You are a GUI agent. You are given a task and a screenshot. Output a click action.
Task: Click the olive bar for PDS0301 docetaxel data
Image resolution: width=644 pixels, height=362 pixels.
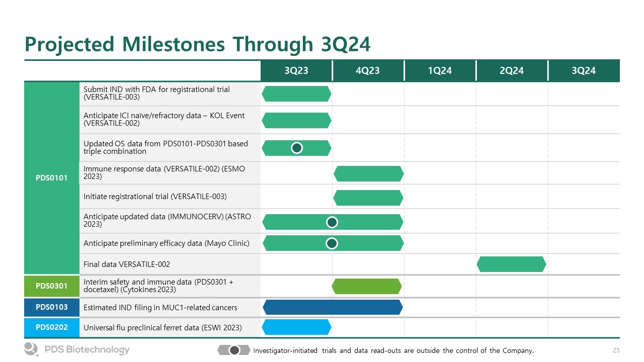coord(367,286)
